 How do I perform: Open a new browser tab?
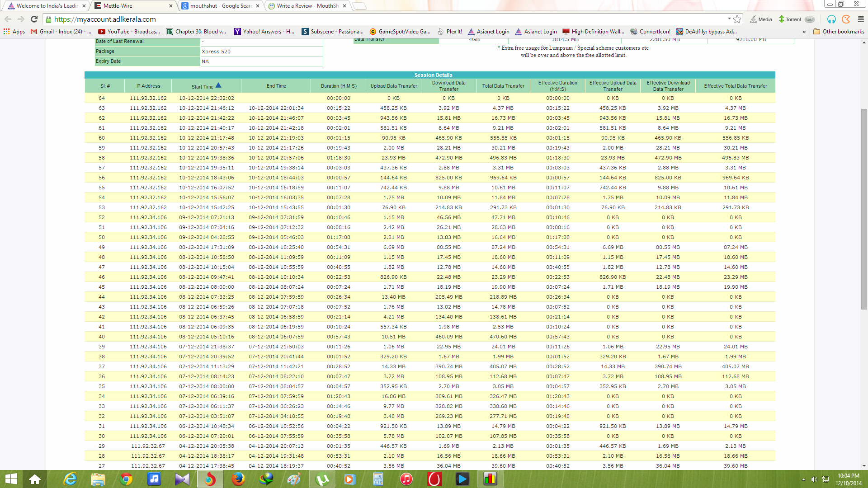(x=359, y=6)
